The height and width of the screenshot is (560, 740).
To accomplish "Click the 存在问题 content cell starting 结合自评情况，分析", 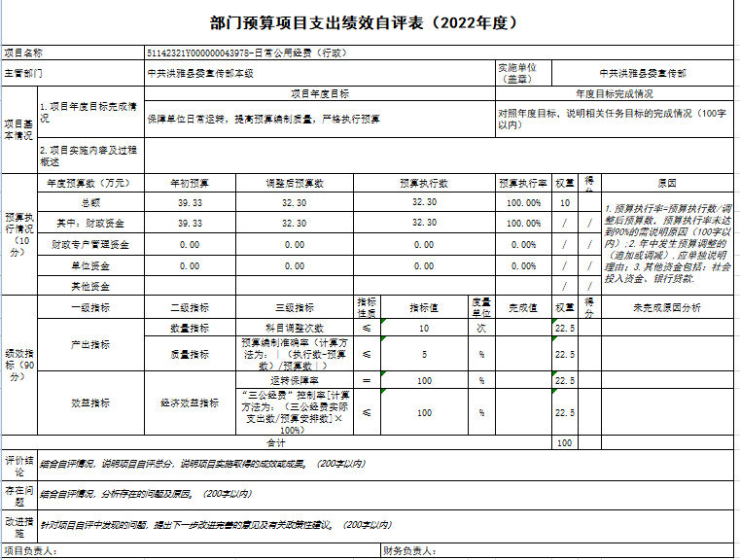I will pos(386,496).
